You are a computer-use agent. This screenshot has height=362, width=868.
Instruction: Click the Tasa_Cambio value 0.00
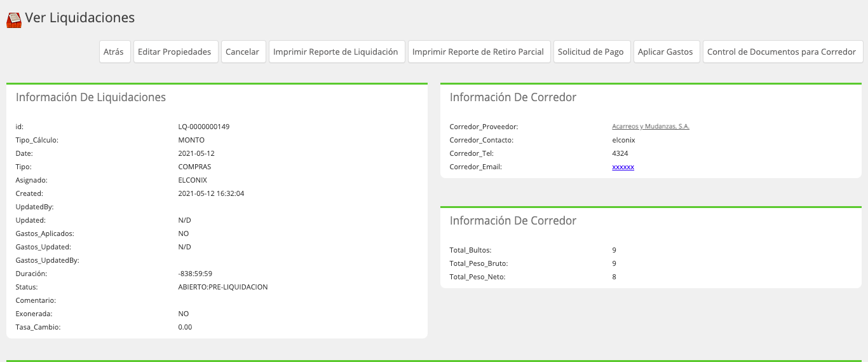185,327
